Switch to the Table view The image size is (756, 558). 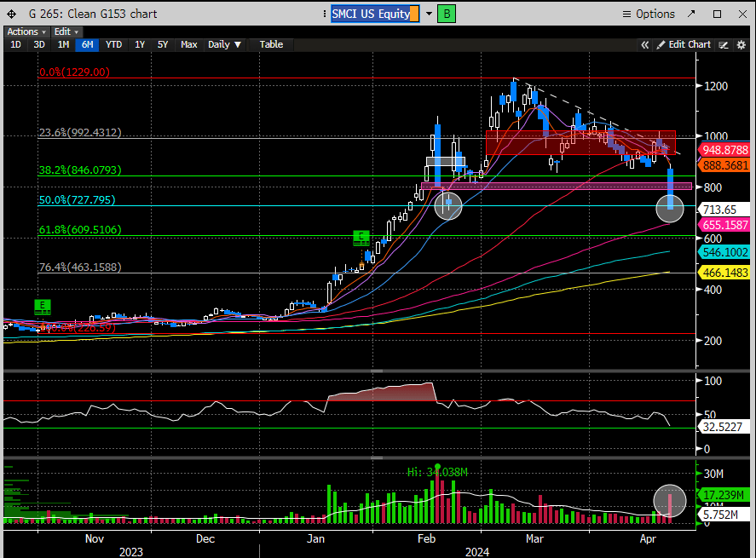[271, 44]
